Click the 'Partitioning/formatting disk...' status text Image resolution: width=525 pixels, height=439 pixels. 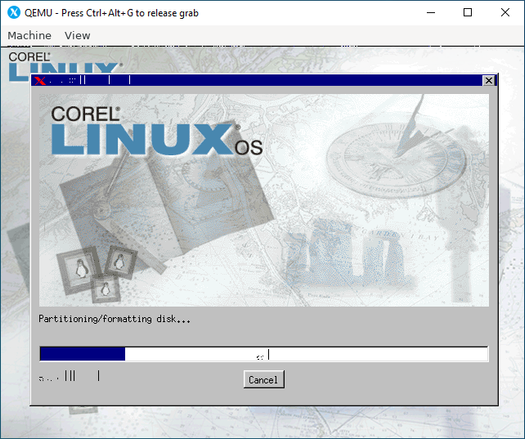point(114,319)
